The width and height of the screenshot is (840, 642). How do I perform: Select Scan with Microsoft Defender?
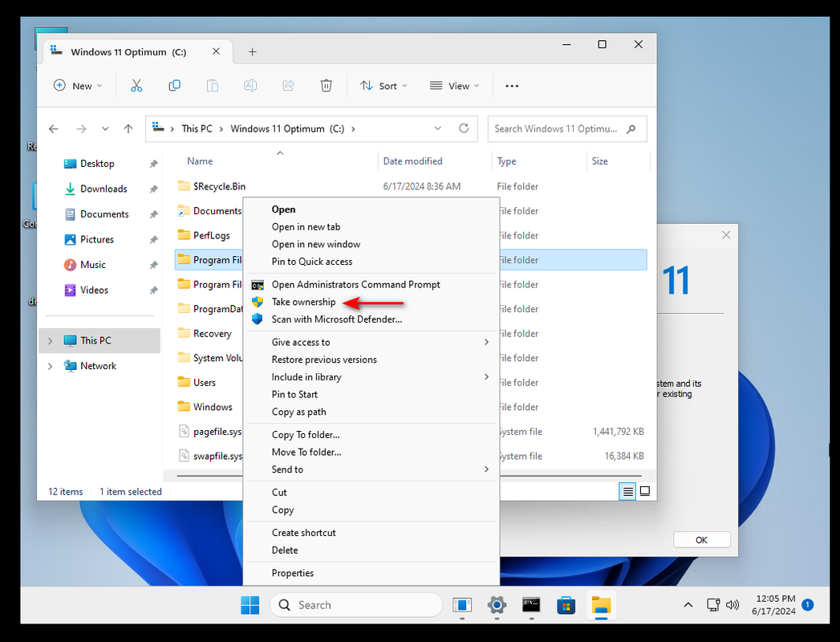coord(336,319)
